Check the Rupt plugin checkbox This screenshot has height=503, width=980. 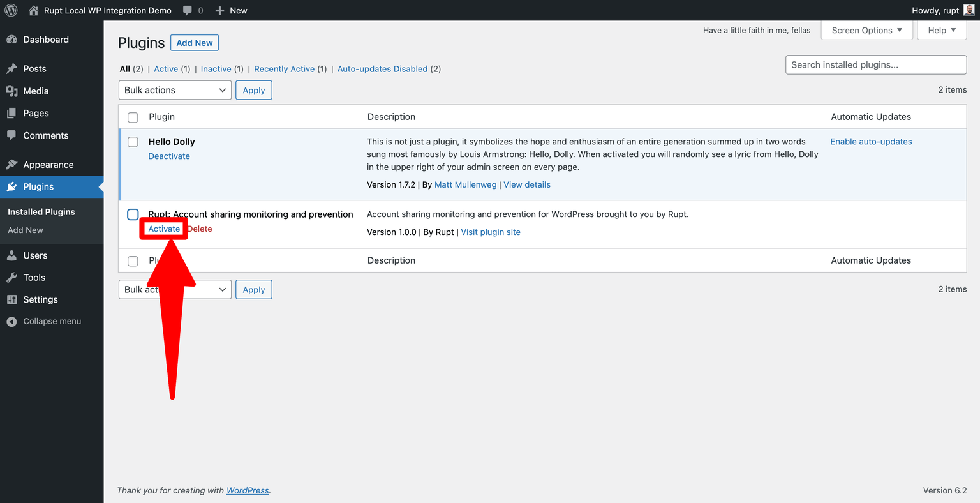point(133,214)
